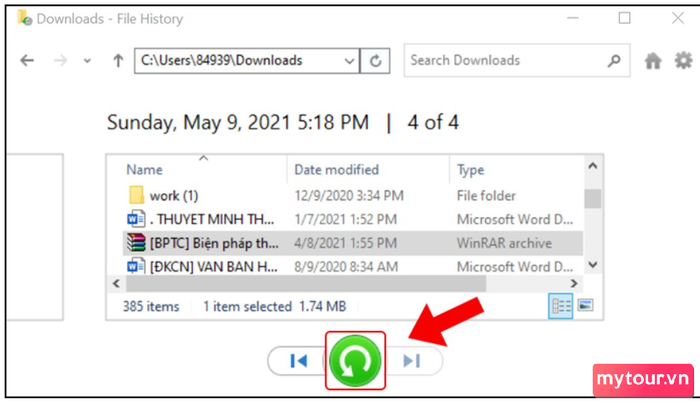Select the work (1) folder name

[174, 196]
